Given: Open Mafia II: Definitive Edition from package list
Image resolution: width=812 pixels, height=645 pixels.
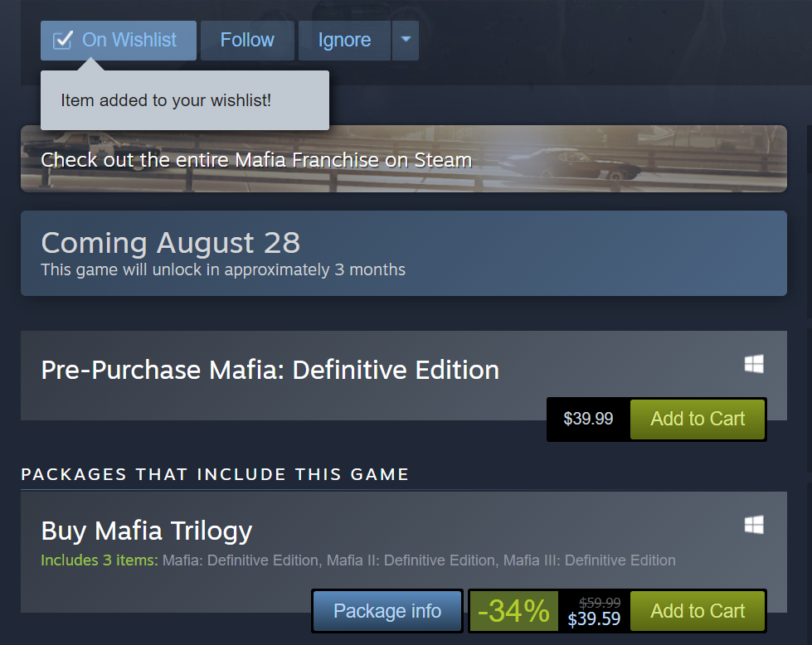Looking at the screenshot, I should tap(411, 560).
